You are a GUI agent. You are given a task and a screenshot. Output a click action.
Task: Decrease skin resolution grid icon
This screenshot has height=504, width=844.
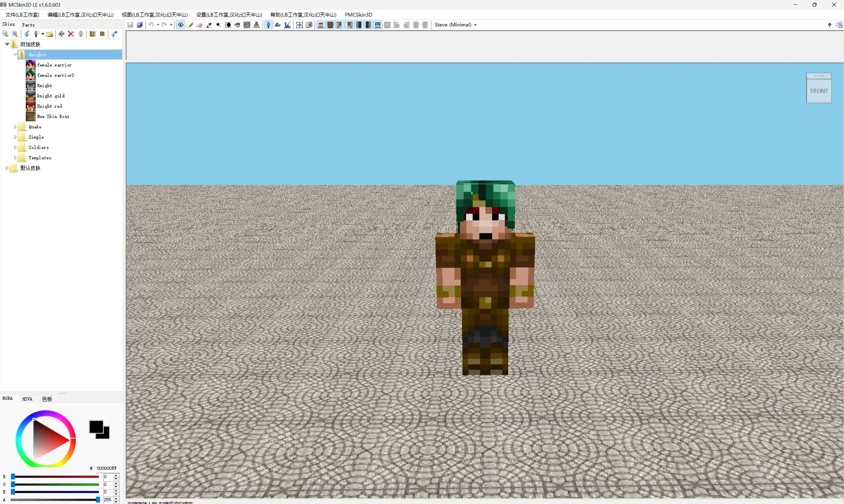click(92, 34)
